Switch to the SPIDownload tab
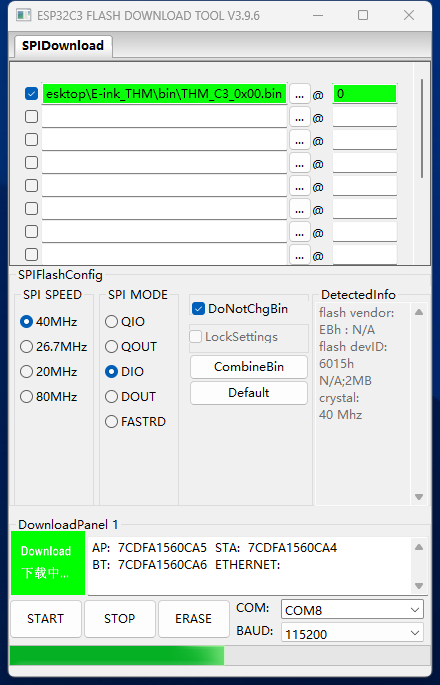 (62, 45)
